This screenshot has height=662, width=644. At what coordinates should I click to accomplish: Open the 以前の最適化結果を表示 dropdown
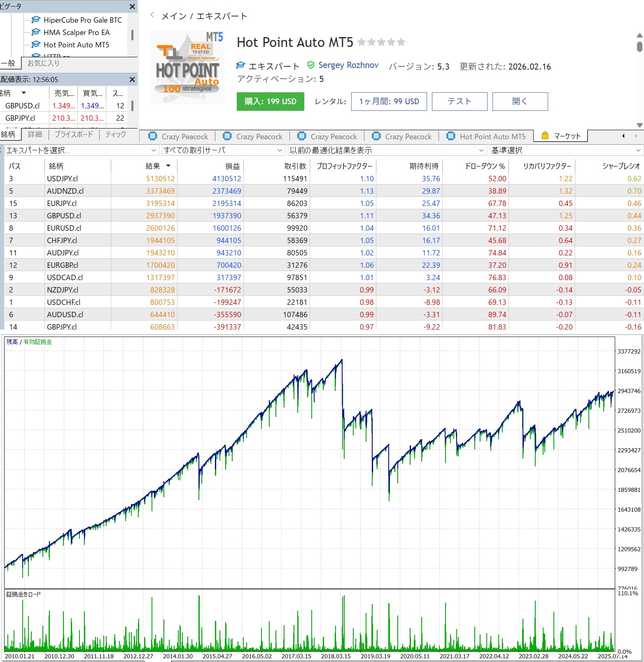point(387,150)
